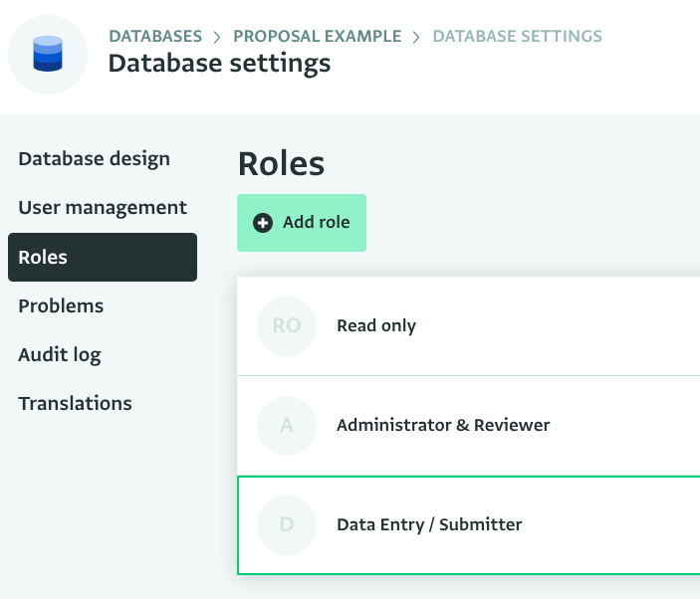The image size is (700, 599).
Task: Expand the Administrator & Reviewer role
Action: [x=468, y=426]
